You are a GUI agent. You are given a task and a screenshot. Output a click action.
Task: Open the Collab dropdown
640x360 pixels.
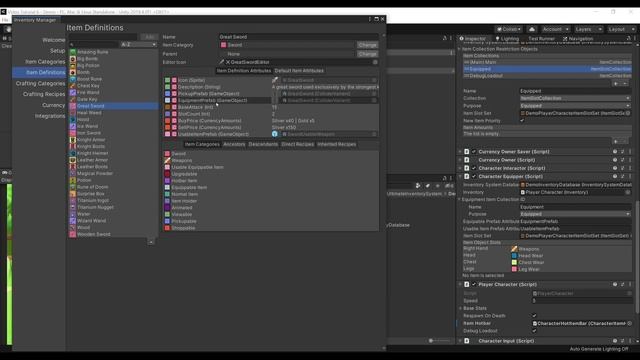tap(509, 29)
